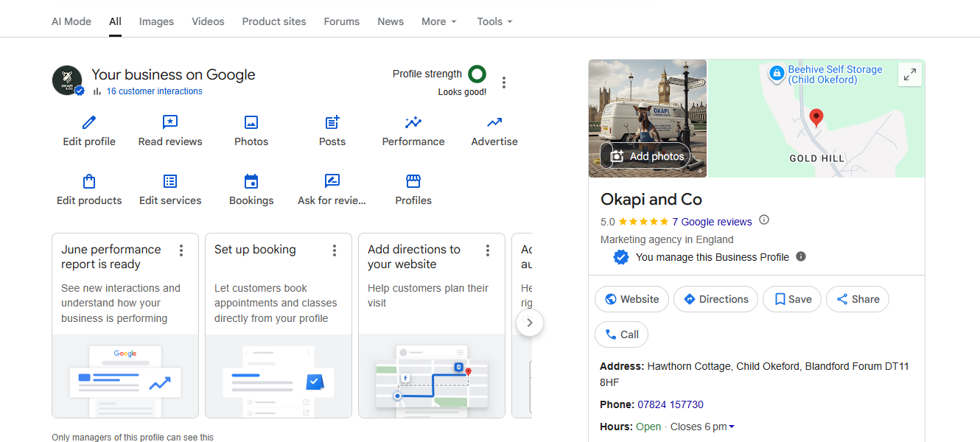The width and height of the screenshot is (980, 442).
Task: Open Edit services list icon
Action: click(170, 181)
